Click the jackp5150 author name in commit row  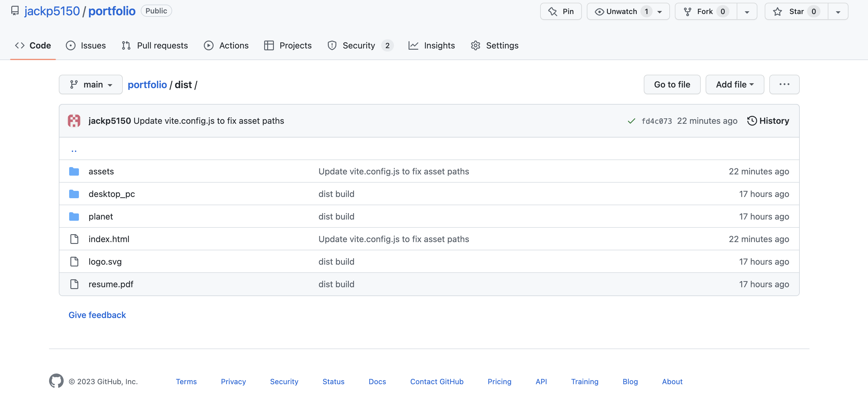pyautogui.click(x=109, y=121)
